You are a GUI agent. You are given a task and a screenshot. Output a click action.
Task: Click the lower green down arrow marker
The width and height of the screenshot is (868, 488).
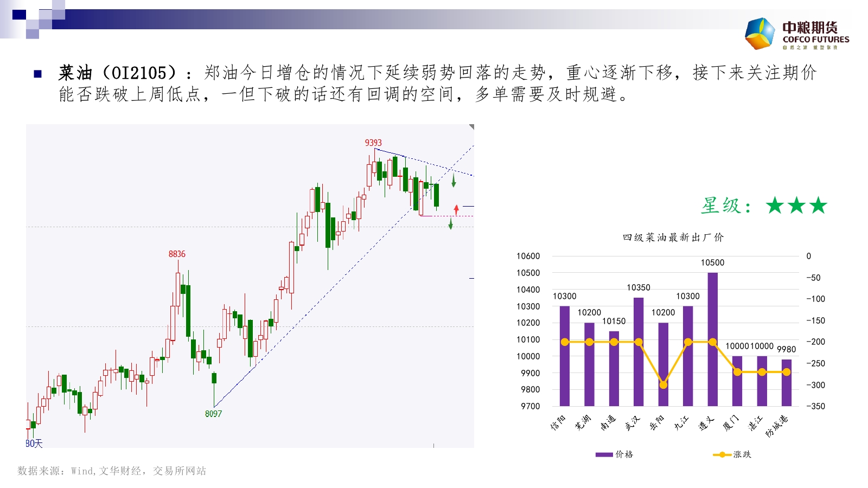tap(450, 223)
